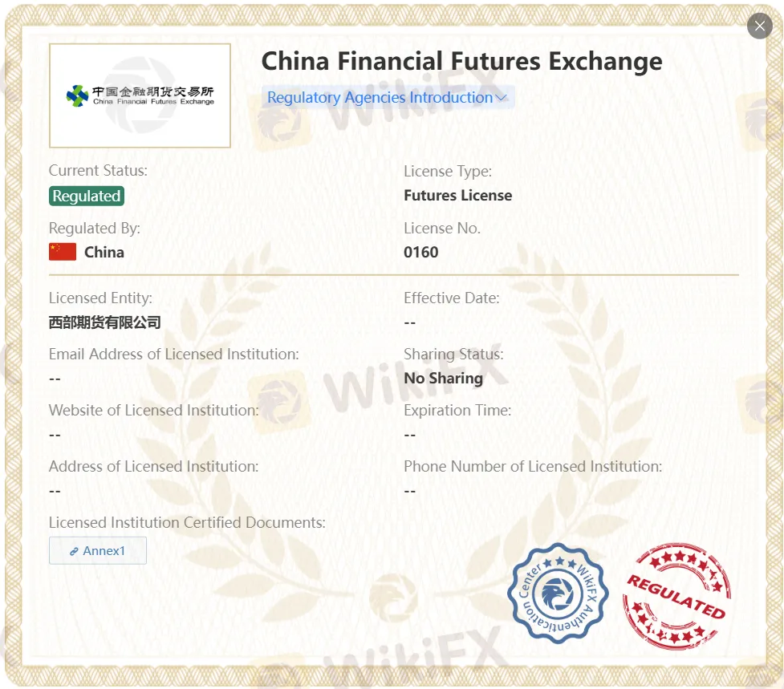Click the Effective Date label

click(x=451, y=298)
